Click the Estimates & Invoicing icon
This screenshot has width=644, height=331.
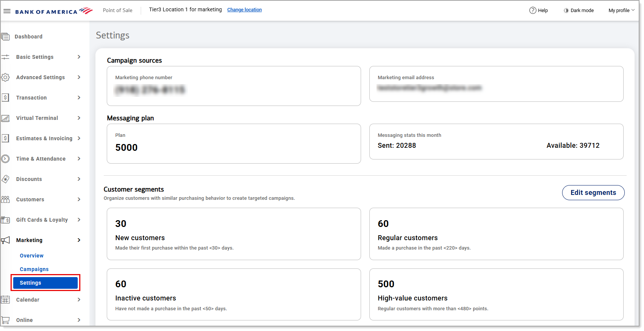click(x=5, y=138)
